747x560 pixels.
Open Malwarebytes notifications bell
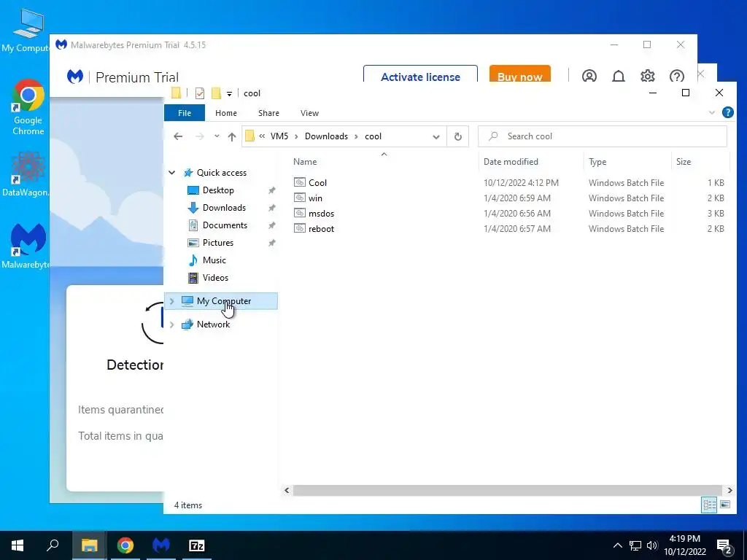pyautogui.click(x=619, y=76)
